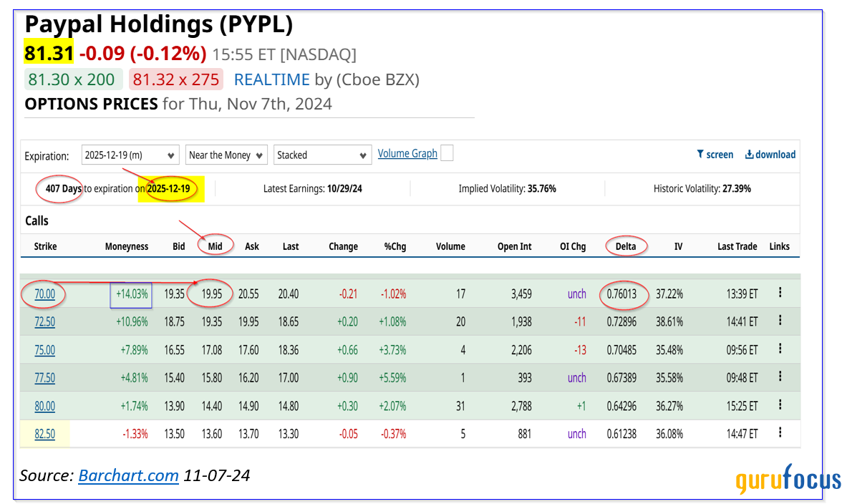
Task: Open the Barchart.com source link
Action: pyautogui.click(x=129, y=475)
